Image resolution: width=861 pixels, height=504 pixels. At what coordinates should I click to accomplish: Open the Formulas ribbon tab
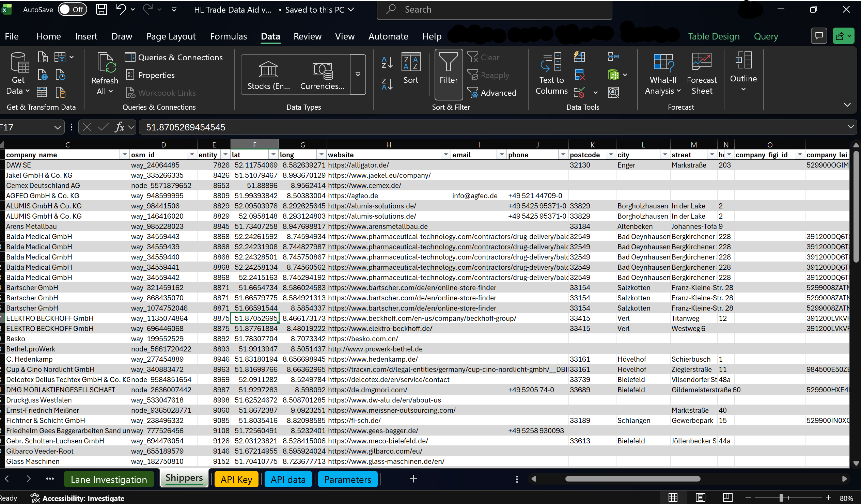pos(228,36)
